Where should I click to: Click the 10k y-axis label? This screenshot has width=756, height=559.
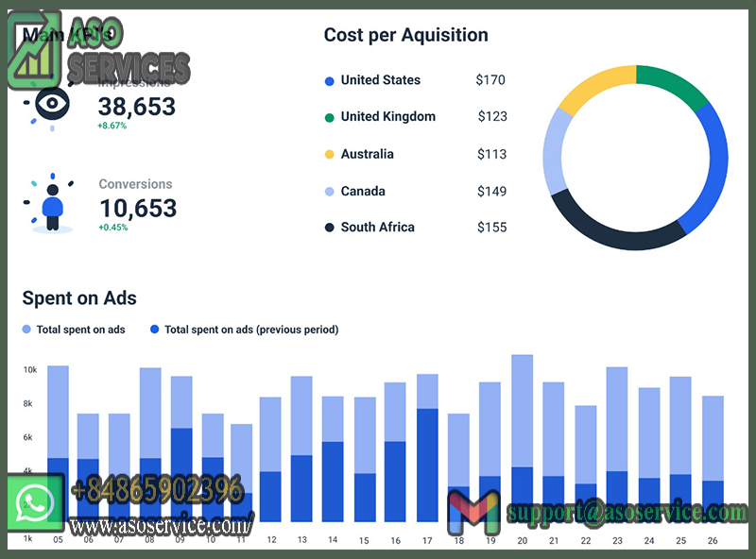click(x=30, y=369)
